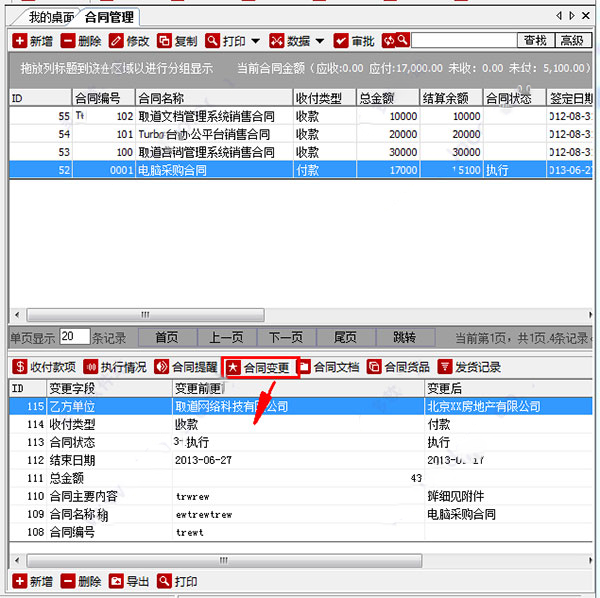Click the 高级 advanced search button
Image resolution: width=600 pixels, height=598 pixels.
[573, 40]
